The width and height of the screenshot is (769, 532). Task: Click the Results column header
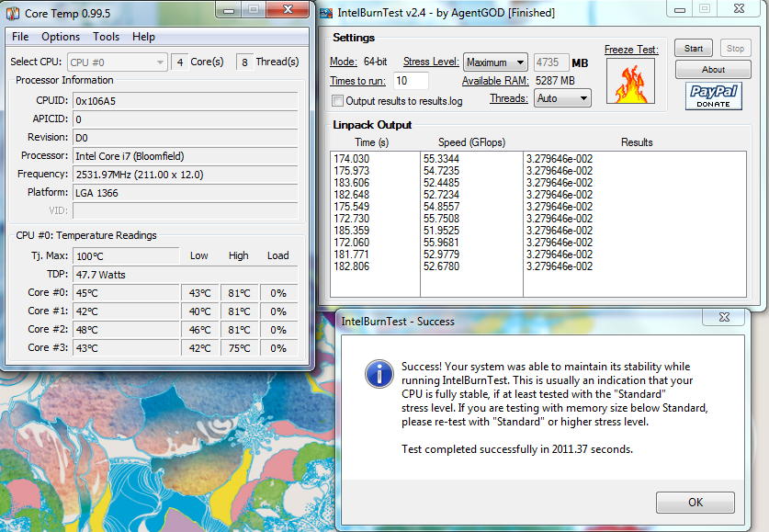coord(637,142)
